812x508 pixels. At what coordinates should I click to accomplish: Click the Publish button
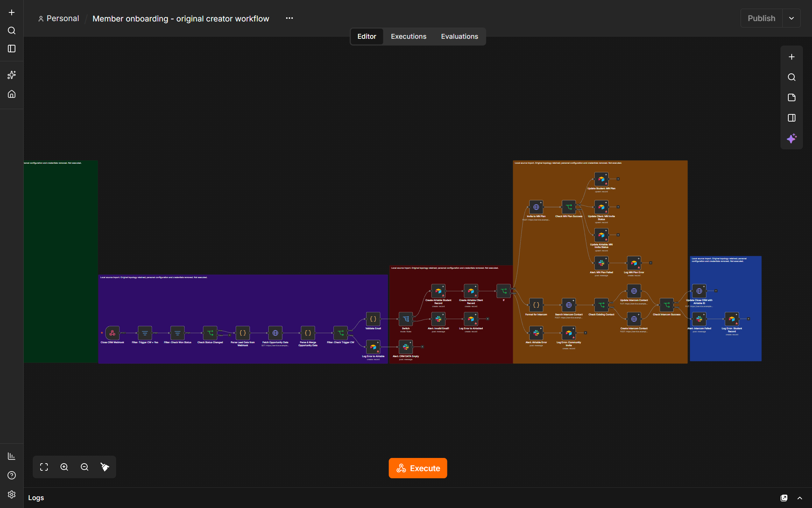tap(761, 18)
